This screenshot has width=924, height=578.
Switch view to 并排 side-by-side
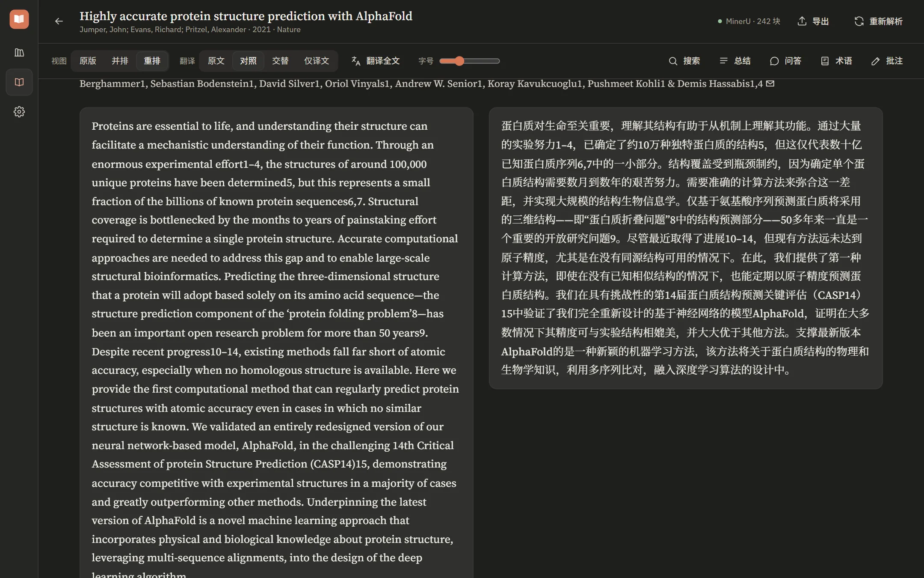point(120,61)
